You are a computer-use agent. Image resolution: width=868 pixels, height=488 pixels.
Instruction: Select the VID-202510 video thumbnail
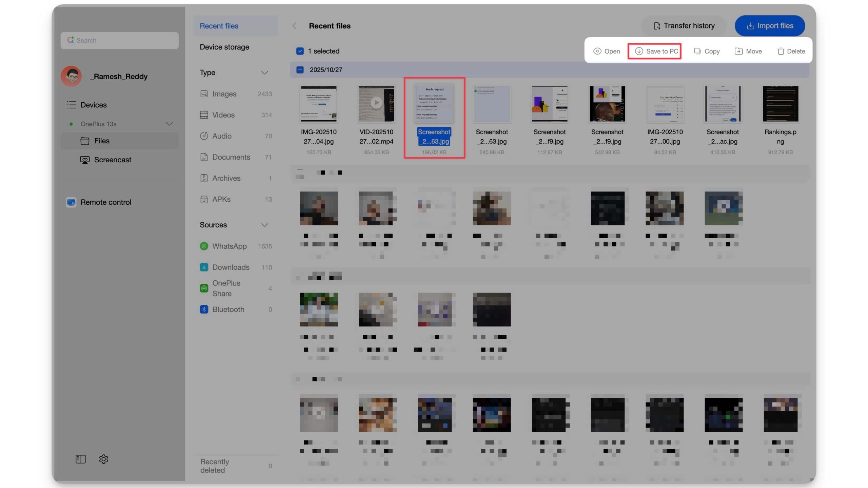click(376, 103)
